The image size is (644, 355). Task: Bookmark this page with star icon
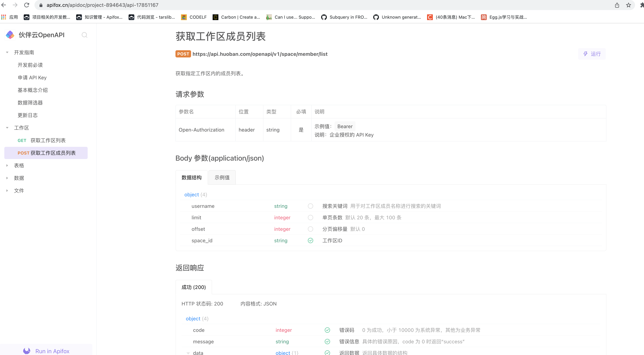point(628,5)
